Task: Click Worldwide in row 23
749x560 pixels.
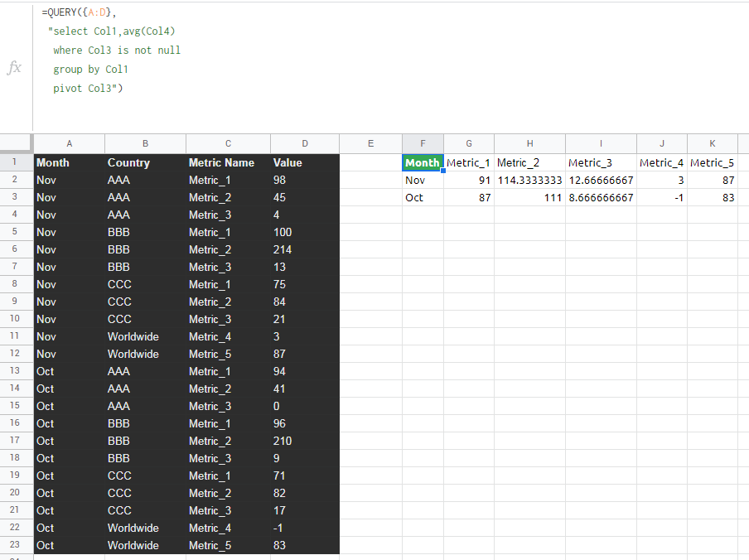Action: click(145, 545)
